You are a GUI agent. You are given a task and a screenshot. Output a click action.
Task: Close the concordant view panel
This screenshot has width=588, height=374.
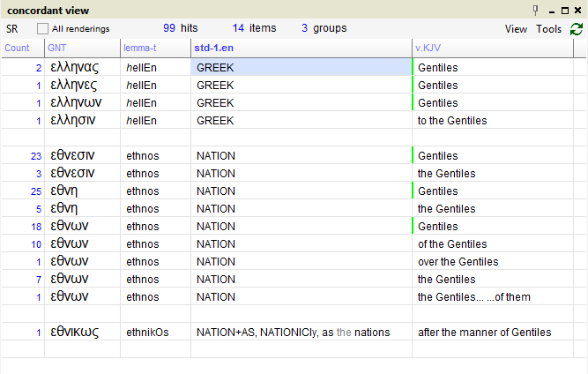click(x=578, y=11)
